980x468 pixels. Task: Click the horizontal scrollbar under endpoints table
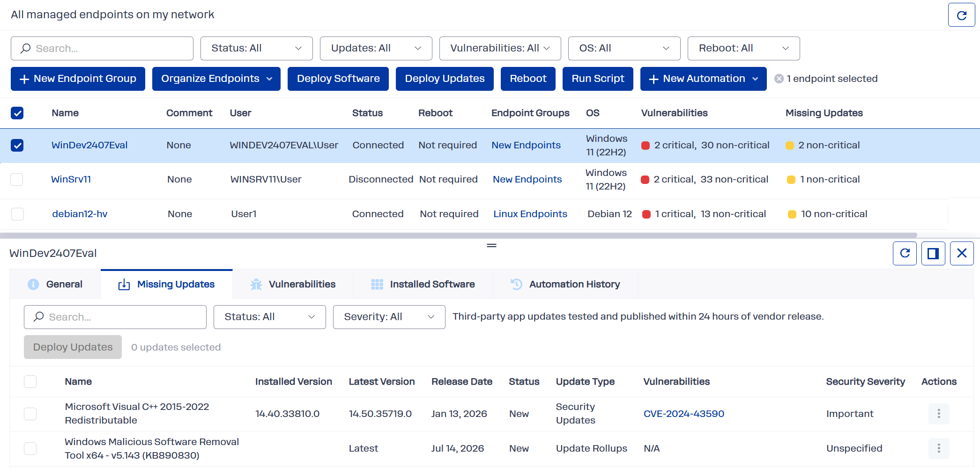(x=458, y=235)
